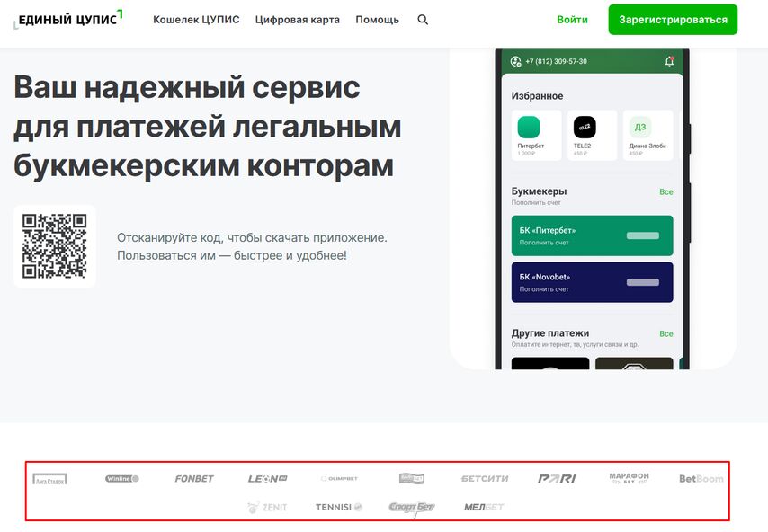Image resolution: width=768 pixels, height=532 pixels.
Task: Click the +7 (812) 309-57-30 phone number
Action: click(556, 61)
